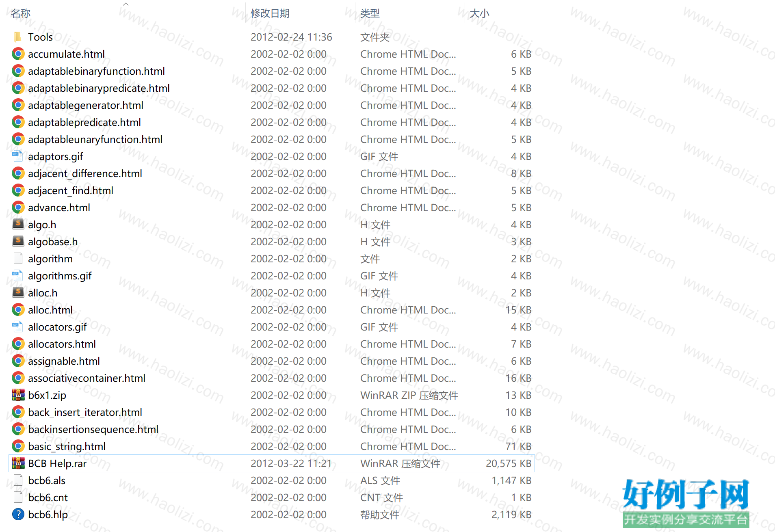This screenshot has width=775, height=532.
Task: Click the WinRAR icon beside BCB Help.rar
Action: pos(18,463)
